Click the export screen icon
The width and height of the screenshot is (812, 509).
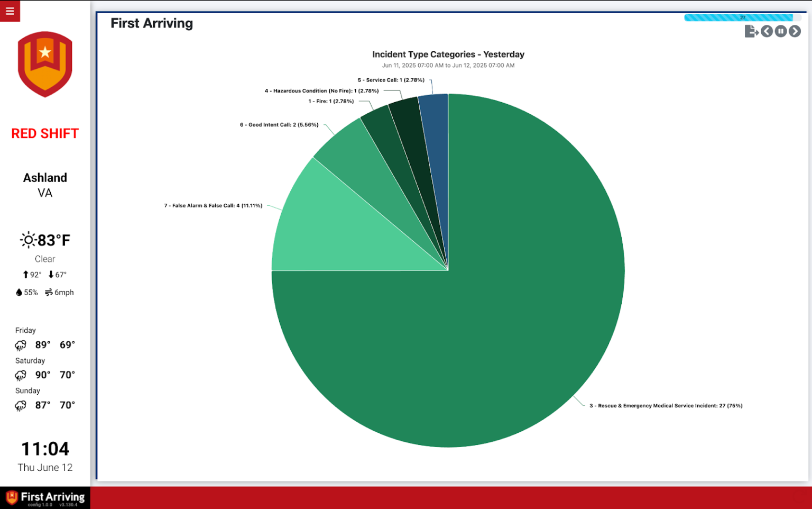point(752,31)
